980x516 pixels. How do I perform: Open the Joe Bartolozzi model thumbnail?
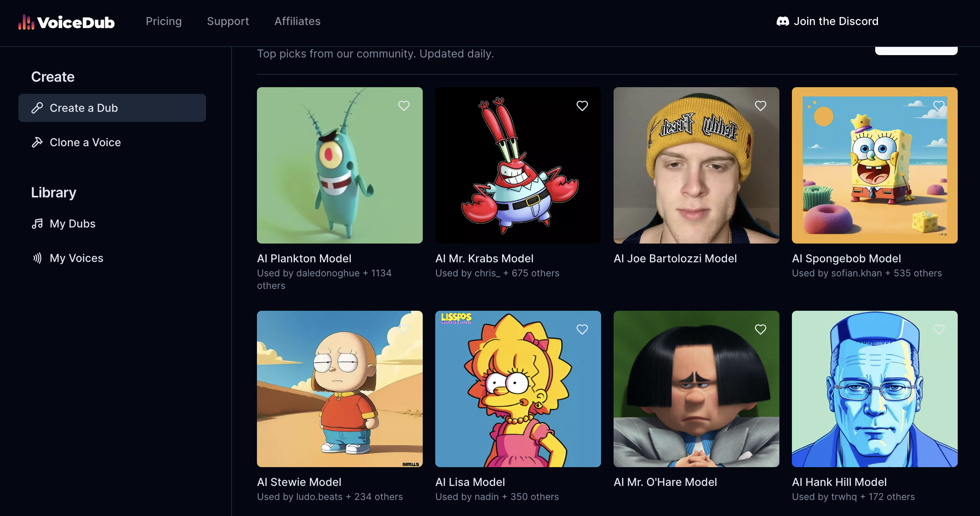point(696,165)
